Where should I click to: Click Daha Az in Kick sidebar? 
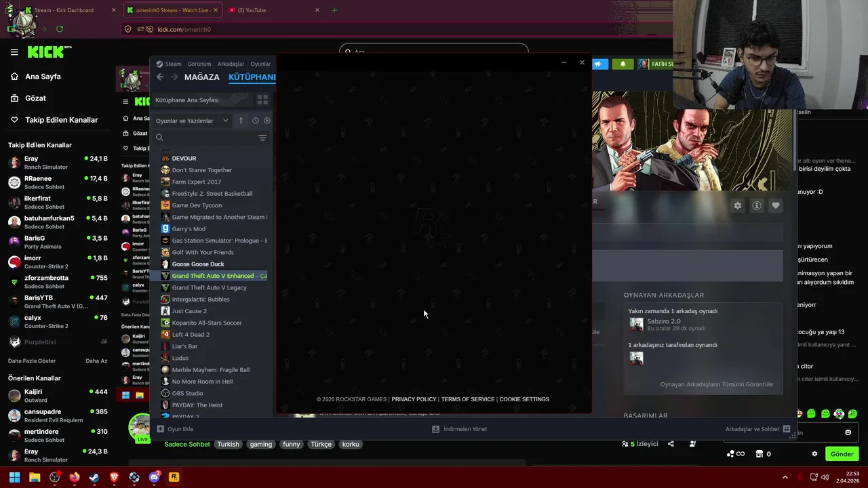[x=96, y=361]
